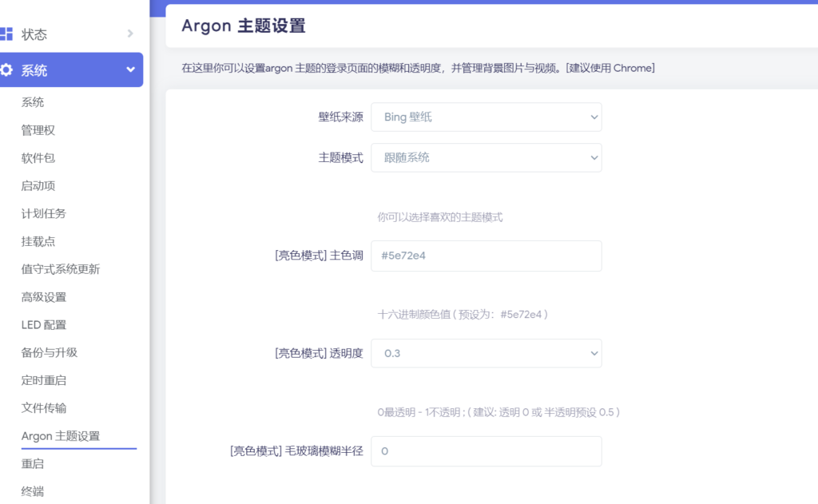This screenshot has height=504, width=818.
Task: Go to 备份与升级 page
Action: click(50, 353)
